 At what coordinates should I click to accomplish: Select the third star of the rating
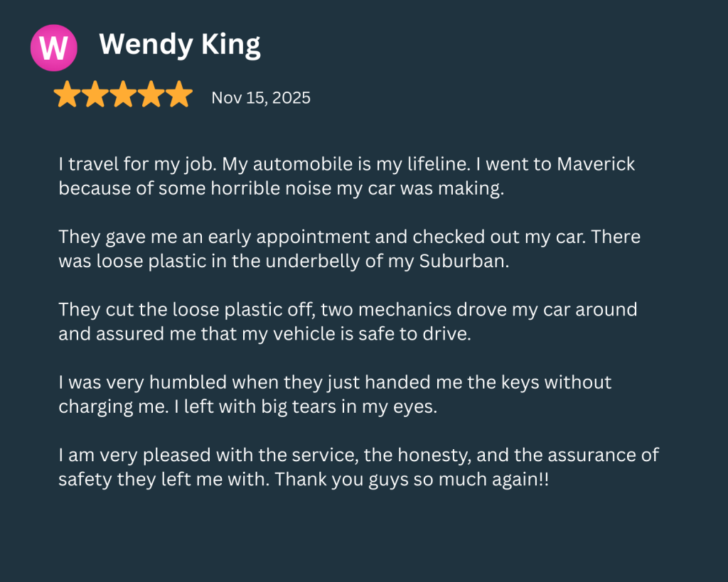coord(123,95)
